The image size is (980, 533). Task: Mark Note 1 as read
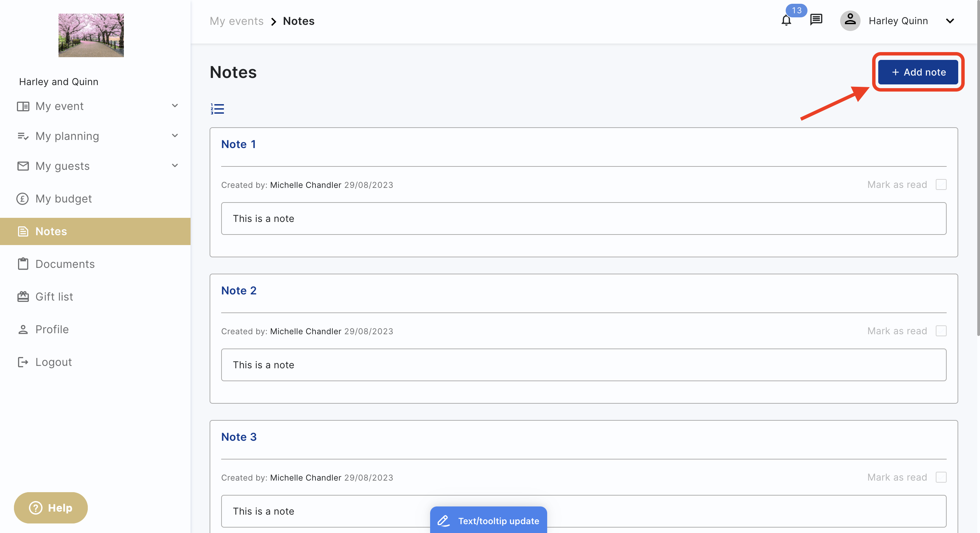[941, 184]
